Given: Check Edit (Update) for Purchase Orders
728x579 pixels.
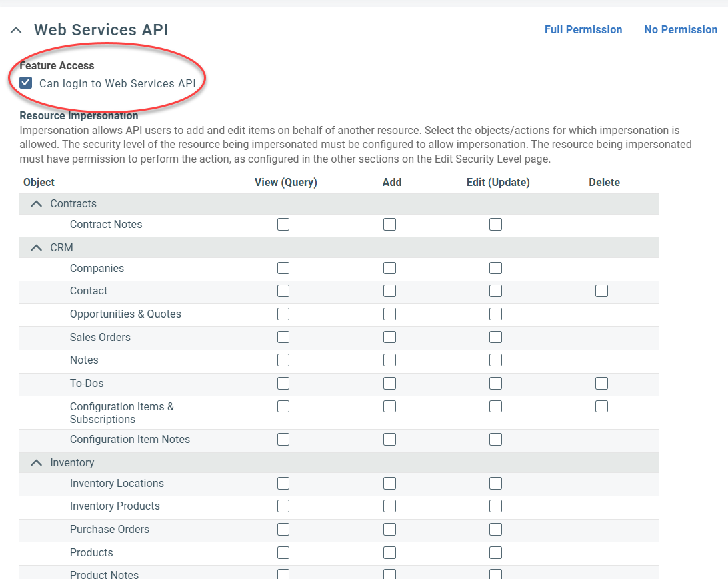Looking at the screenshot, I should [x=495, y=530].
